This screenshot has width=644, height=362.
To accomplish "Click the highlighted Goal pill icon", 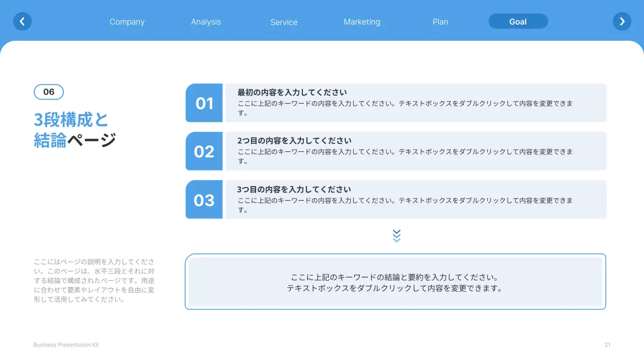I will (518, 21).
